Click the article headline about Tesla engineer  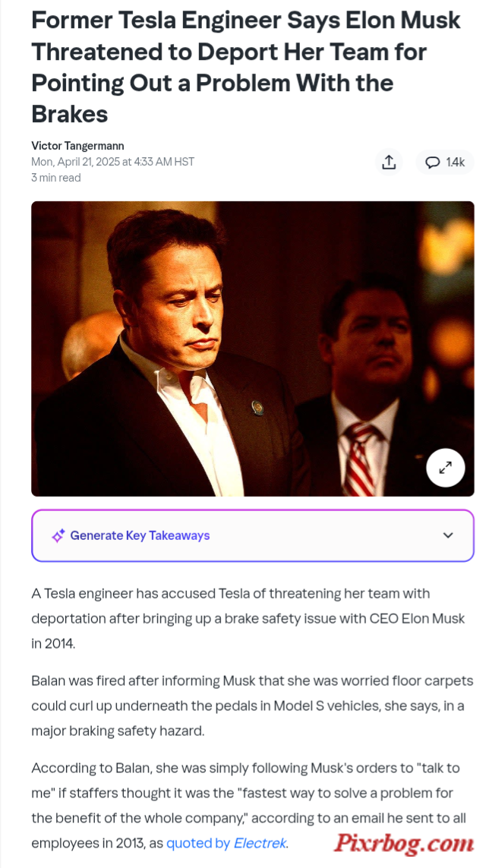coord(246,67)
